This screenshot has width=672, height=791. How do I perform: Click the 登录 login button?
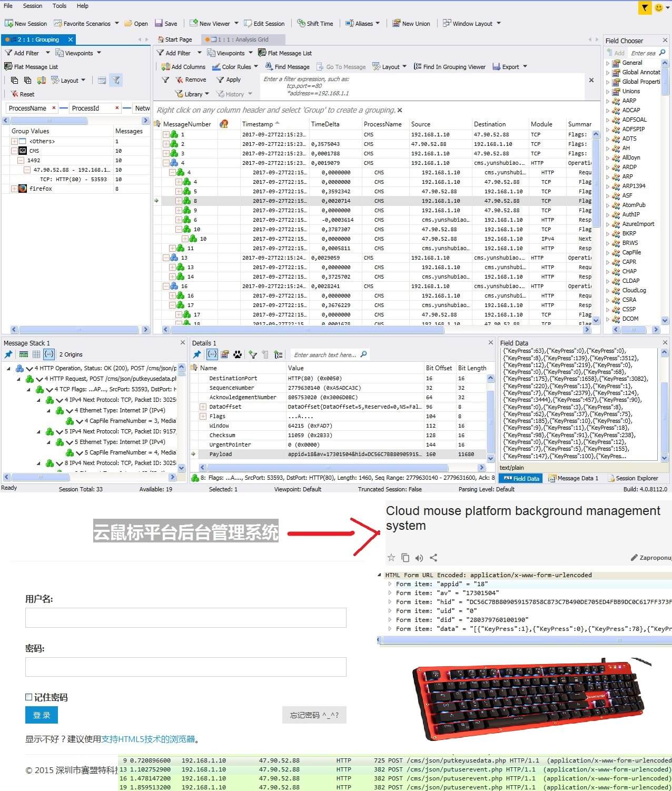click(x=42, y=715)
